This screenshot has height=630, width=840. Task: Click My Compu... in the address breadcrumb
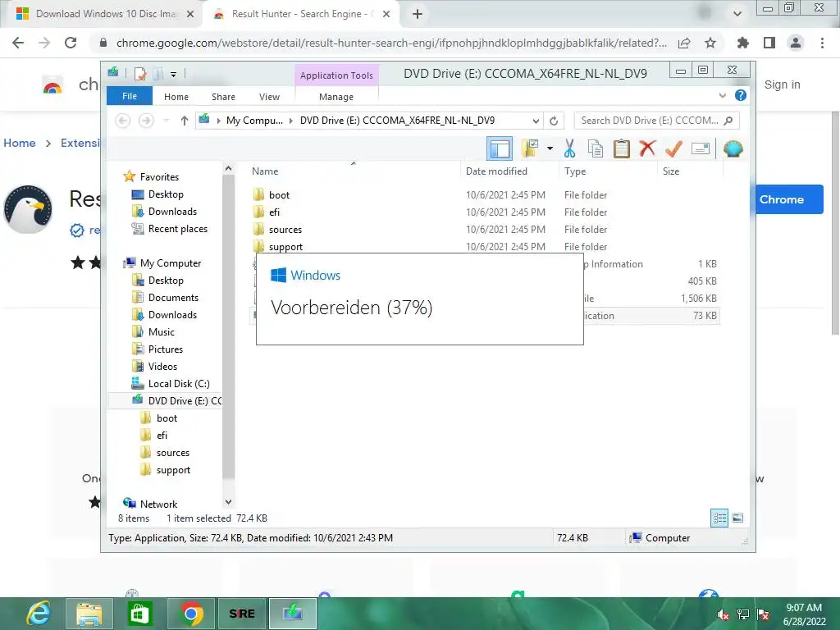point(254,121)
